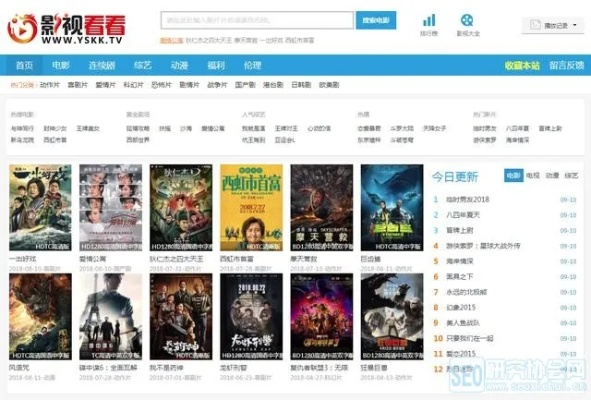Click the 八四年夏 link in hot new films
The image size is (591, 400).
pos(518,129)
